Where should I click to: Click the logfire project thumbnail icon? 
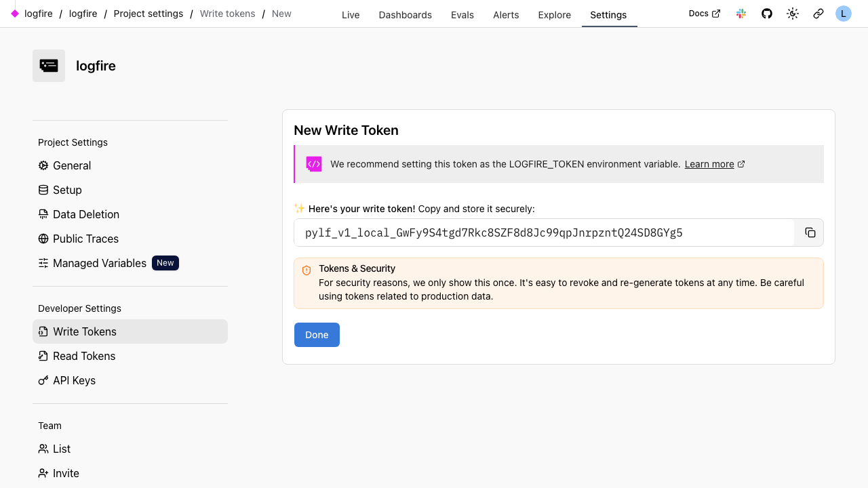49,66
